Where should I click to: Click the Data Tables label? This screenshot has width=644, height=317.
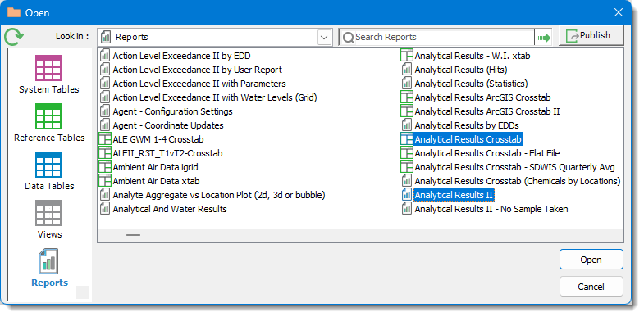(x=49, y=186)
